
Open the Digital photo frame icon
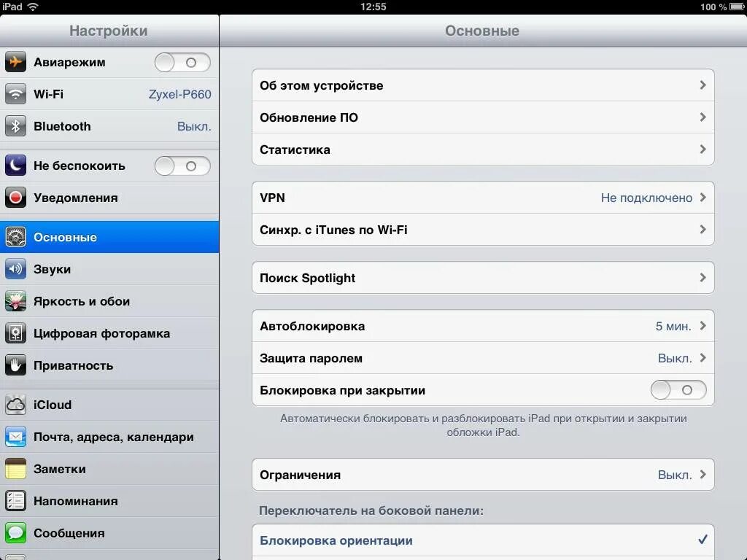(x=15, y=333)
